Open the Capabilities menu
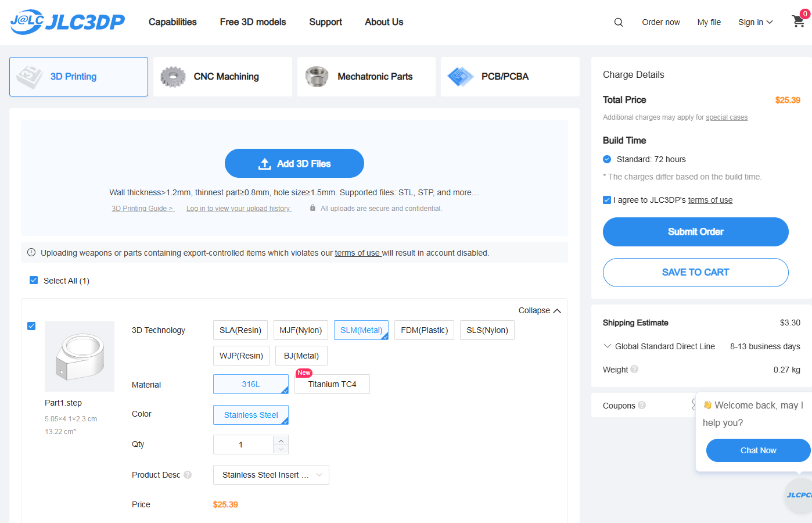Screen dimensions: 812x523 coord(173,22)
